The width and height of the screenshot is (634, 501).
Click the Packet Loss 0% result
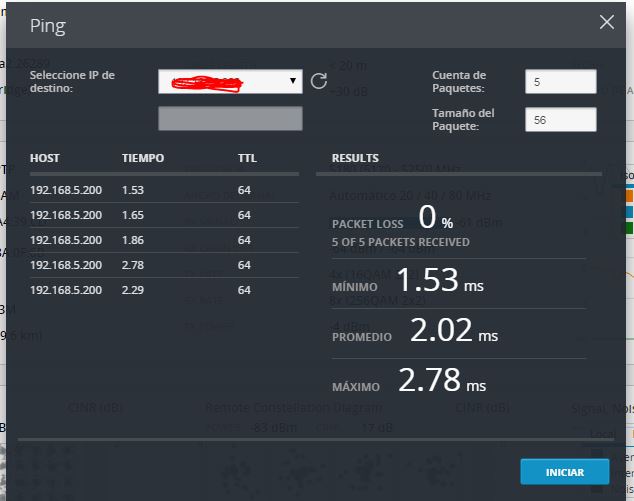pyautogui.click(x=428, y=217)
